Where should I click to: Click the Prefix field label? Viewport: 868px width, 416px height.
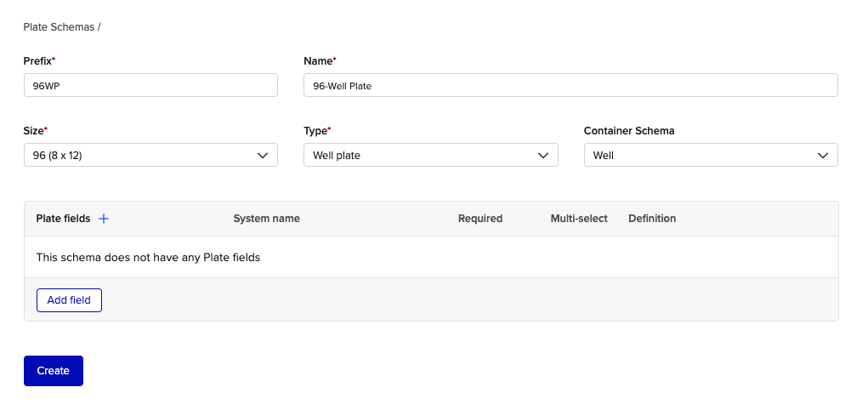coord(37,61)
